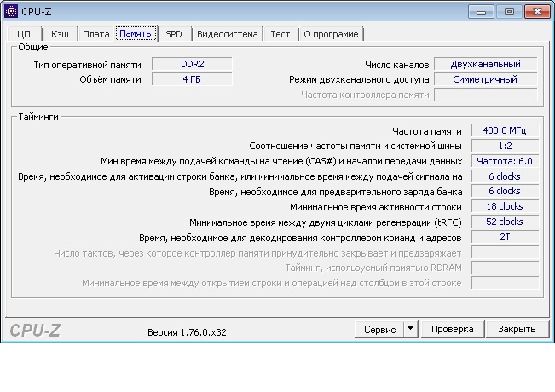
Task: Click the 6 clocks value for row activation
Action: (505, 176)
